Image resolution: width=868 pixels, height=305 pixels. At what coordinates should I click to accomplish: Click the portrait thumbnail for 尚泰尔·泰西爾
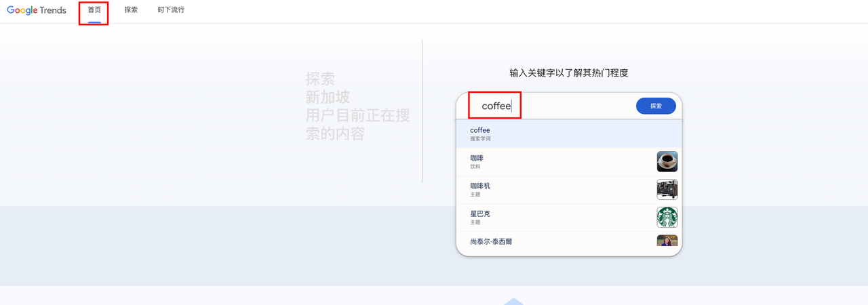coord(667,241)
